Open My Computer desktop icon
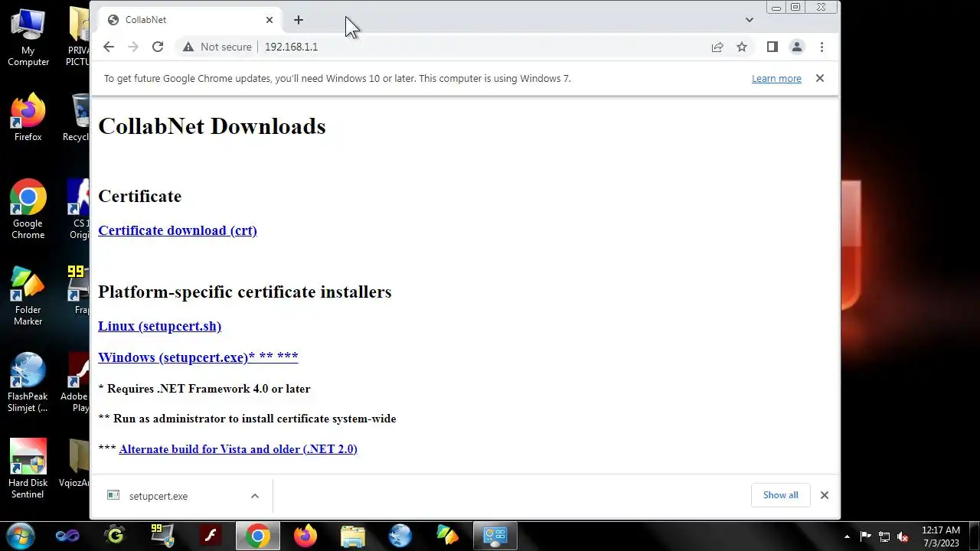The image size is (980, 551). 28,38
